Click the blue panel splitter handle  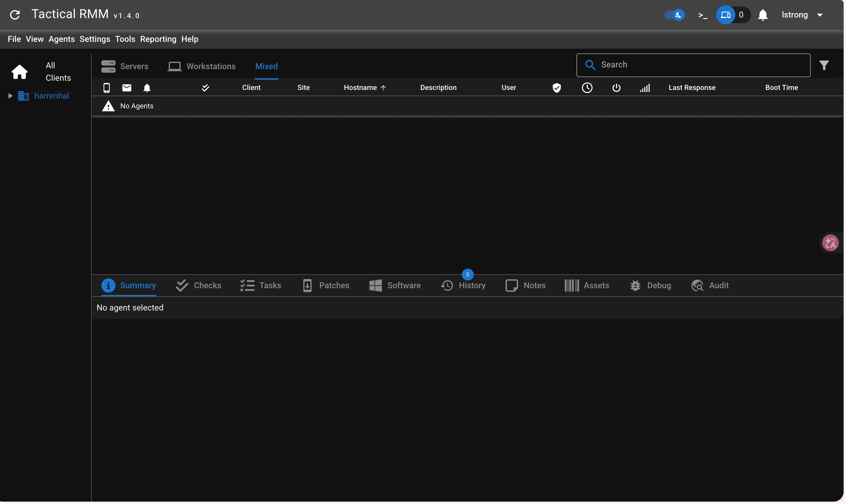468,275
